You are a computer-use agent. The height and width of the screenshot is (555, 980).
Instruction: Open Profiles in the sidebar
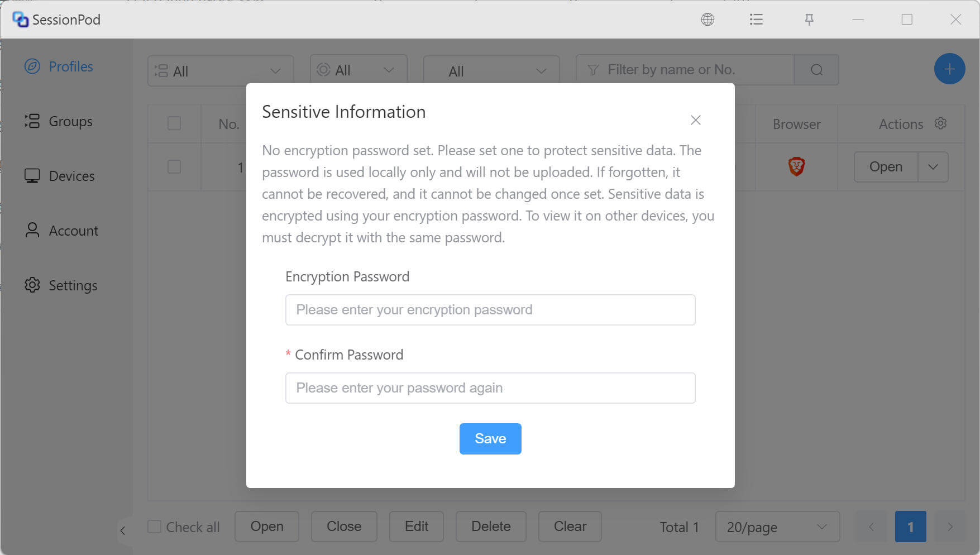pos(59,66)
